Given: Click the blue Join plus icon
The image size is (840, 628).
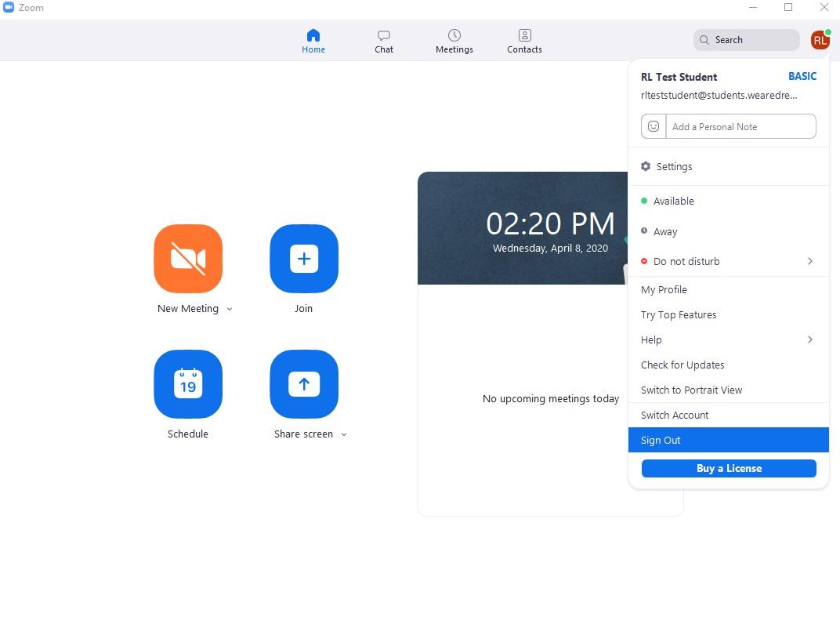Looking at the screenshot, I should point(304,258).
